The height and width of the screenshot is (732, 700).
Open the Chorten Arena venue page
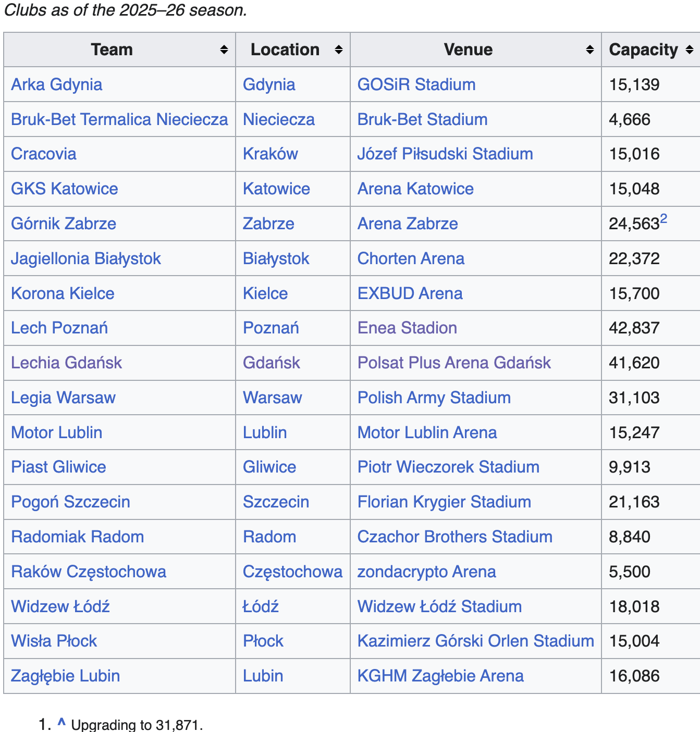tap(410, 258)
